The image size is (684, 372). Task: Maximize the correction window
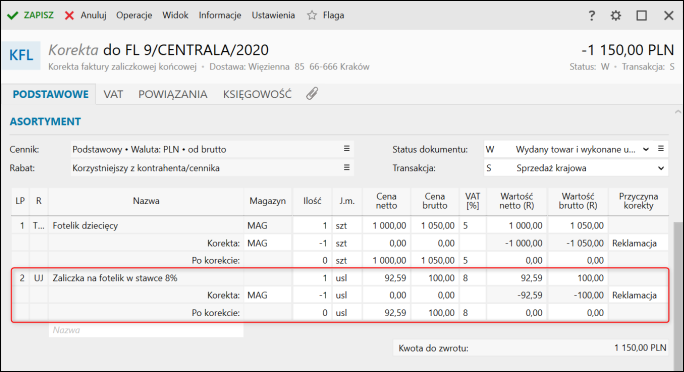coord(641,16)
